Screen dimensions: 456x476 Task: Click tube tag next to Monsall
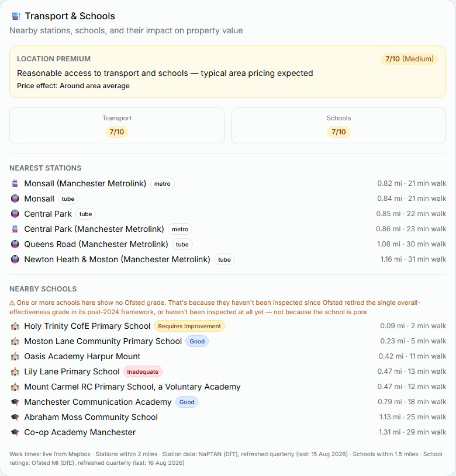(68, 199)
